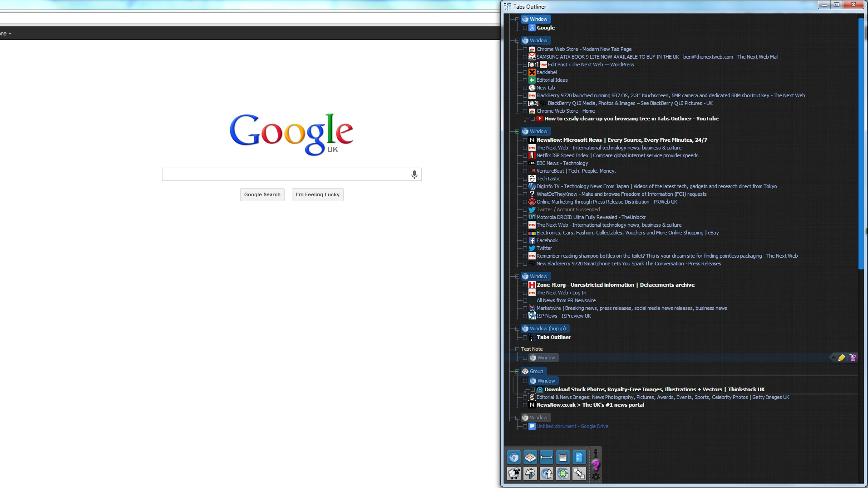Viewport: 868px width, 488px height.
Task: Select the 'Test Note' text
Action: tap(532, 349)
